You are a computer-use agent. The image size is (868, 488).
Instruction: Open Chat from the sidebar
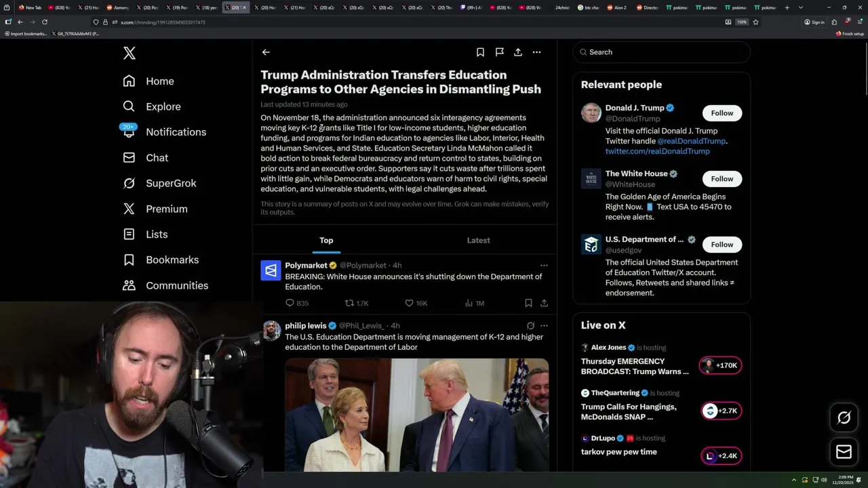(x=146, y=157)
